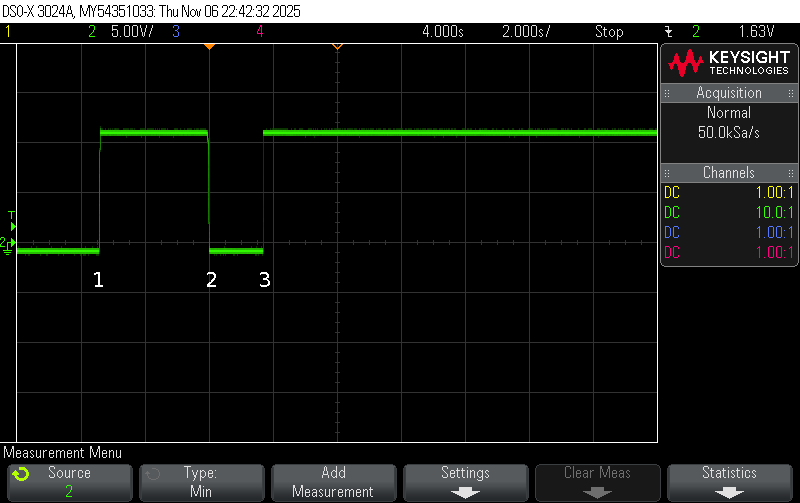
Task: Click the Source softkey rotate icon
Action: point(21,474)
